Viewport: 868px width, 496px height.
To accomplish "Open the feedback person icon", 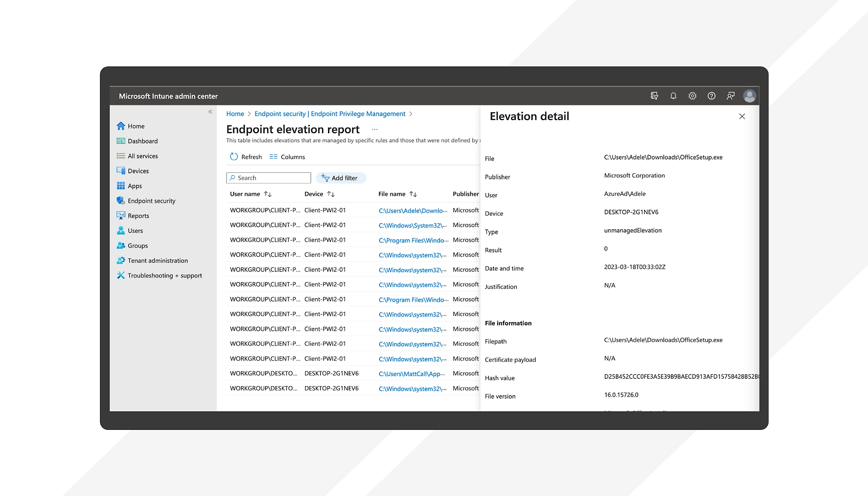I will click(x=731, y=96).
